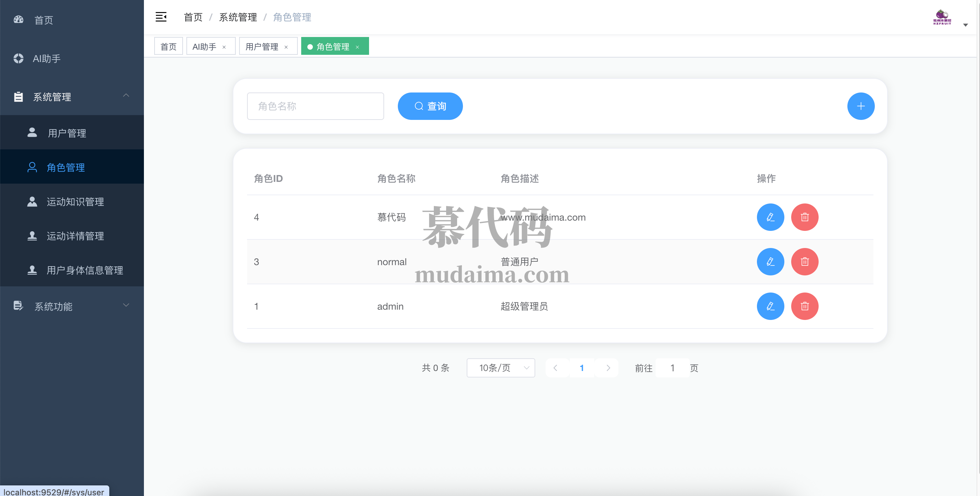
Task: Click the 系统管理 breadcrumb link
Action: [238, 17]
